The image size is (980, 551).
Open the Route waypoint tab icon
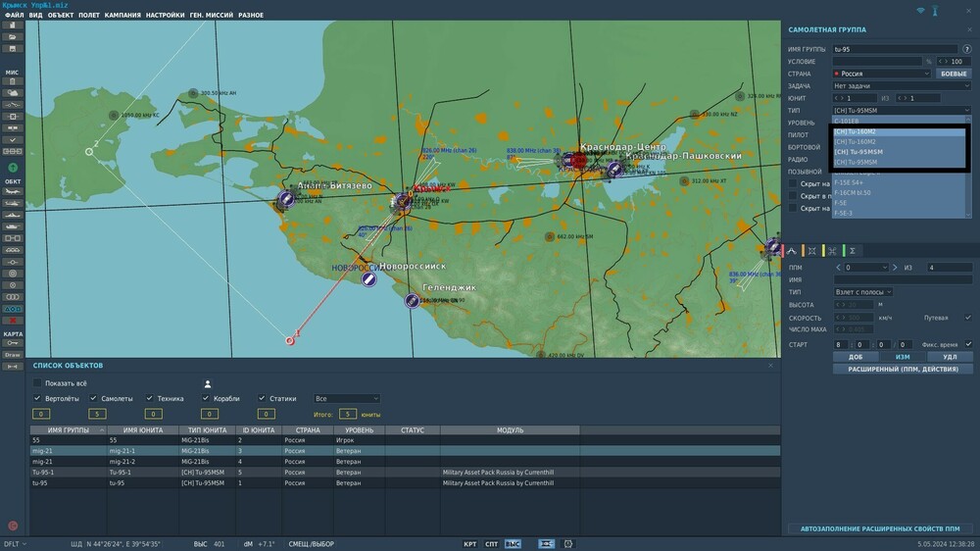pyautogui.click(x=792, y=251)
